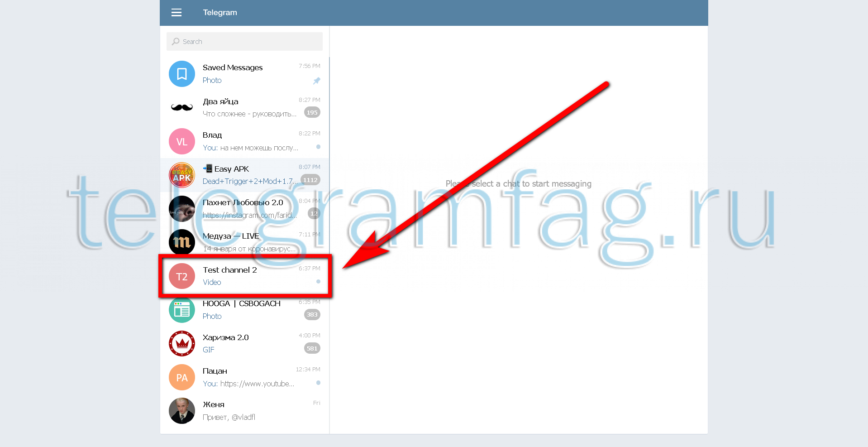Select Пахнет Любовью 2.0 chat title
The height and width of the screenshot is (447, 868).
click(243, 202)
